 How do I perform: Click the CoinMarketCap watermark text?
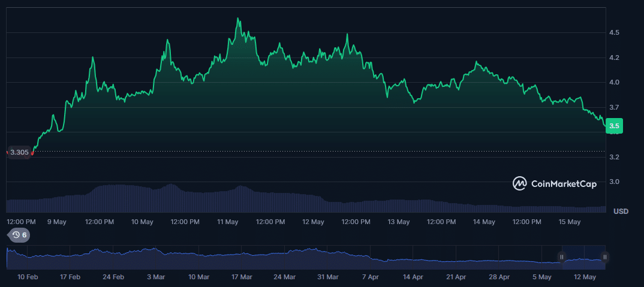coord(564,184)
